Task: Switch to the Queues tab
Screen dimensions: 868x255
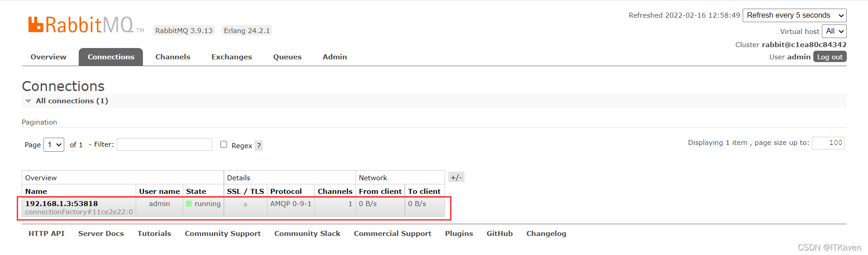Action: point(287,57)
